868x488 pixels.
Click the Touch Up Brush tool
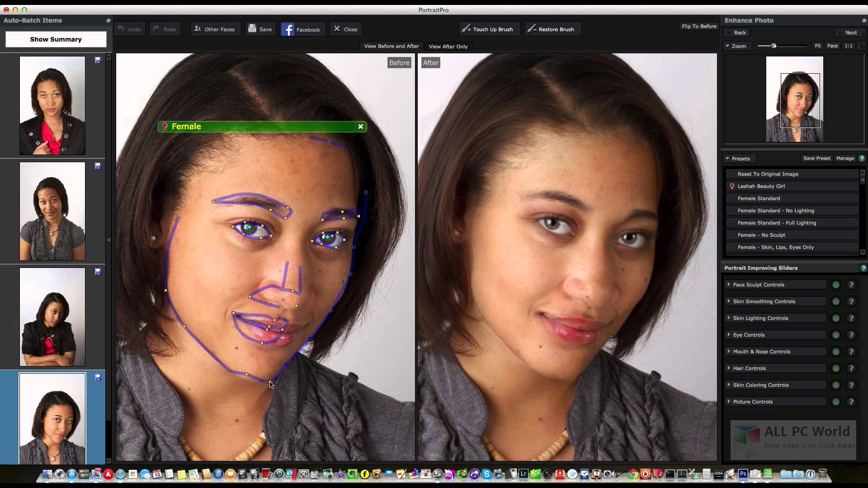pyautogui.click(x=489, y=29)
